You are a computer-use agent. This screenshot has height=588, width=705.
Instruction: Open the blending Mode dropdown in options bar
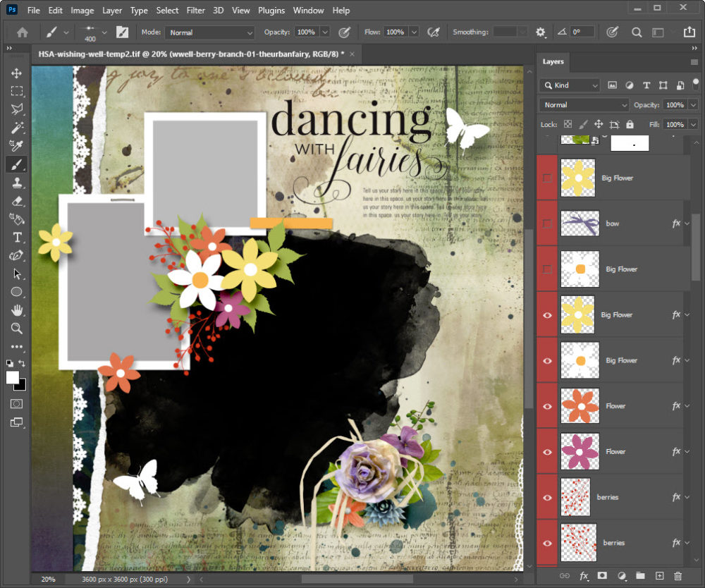pos(209,32)
